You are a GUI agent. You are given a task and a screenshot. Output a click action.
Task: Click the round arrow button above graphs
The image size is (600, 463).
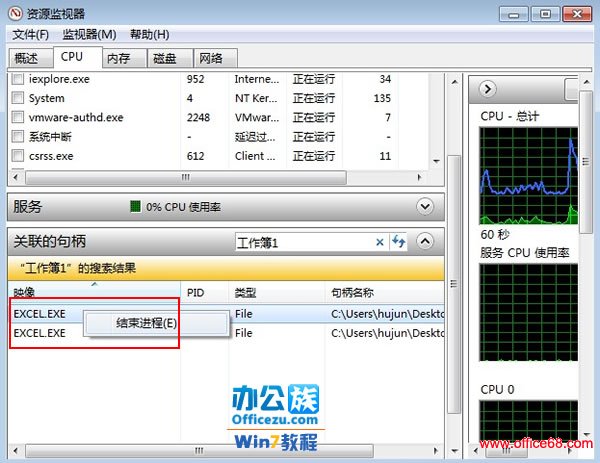pyautogui.click(x=488, y=89)
